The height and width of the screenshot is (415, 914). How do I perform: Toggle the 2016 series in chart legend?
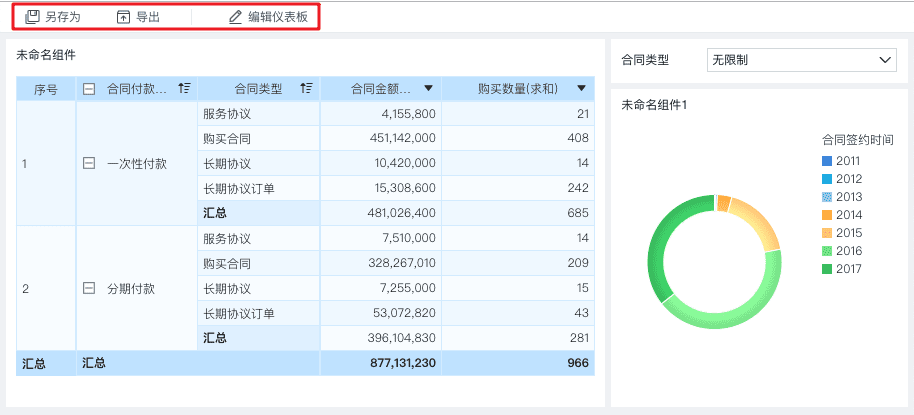tap(840, 251)
